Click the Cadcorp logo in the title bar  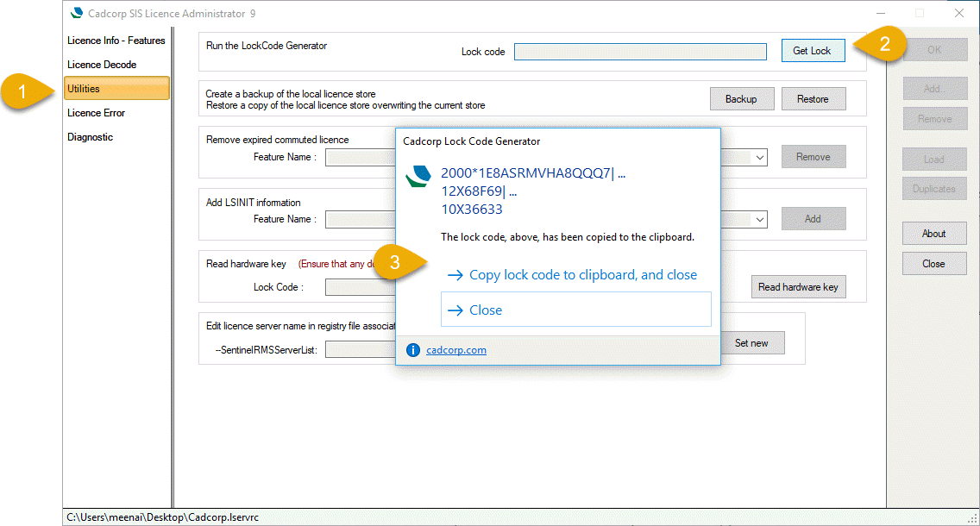77,13
